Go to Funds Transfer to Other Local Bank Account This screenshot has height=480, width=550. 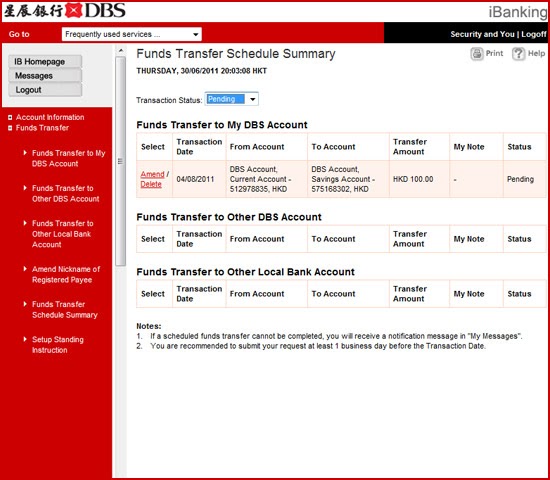[62, 234]
